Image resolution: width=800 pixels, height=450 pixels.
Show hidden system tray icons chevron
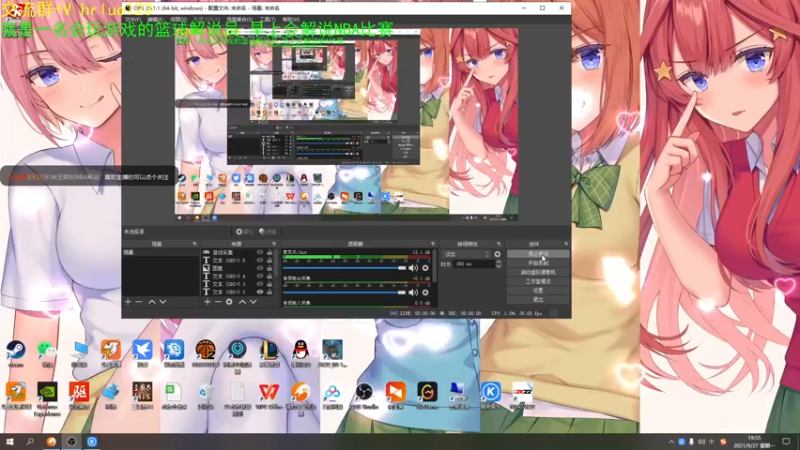click(x=671, y=442)
